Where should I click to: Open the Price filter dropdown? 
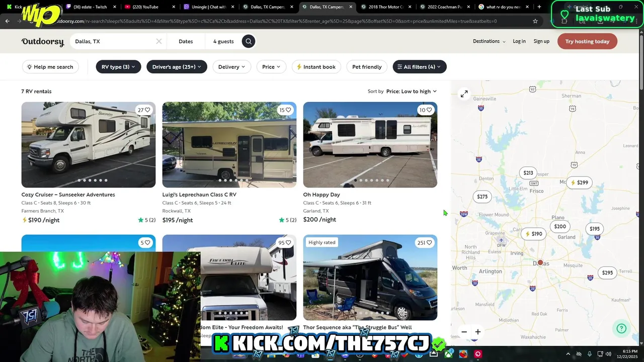pyautogui.click(x=271, y=67)
